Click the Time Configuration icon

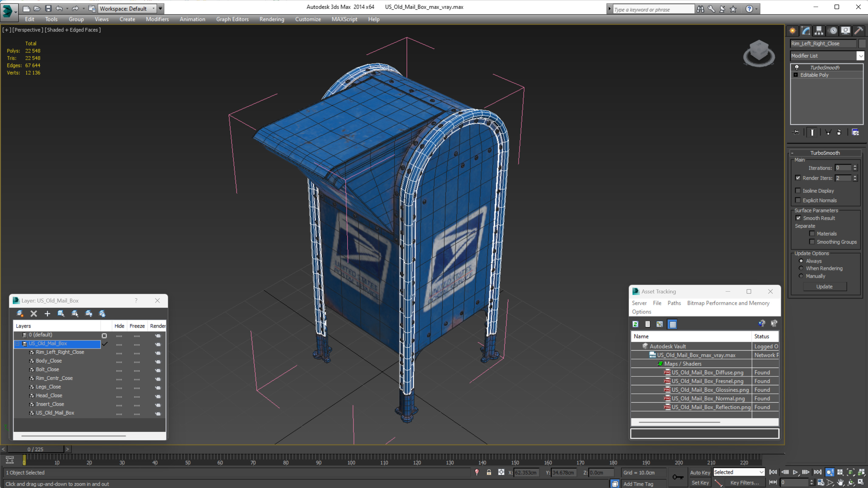(x=821, y=482)
